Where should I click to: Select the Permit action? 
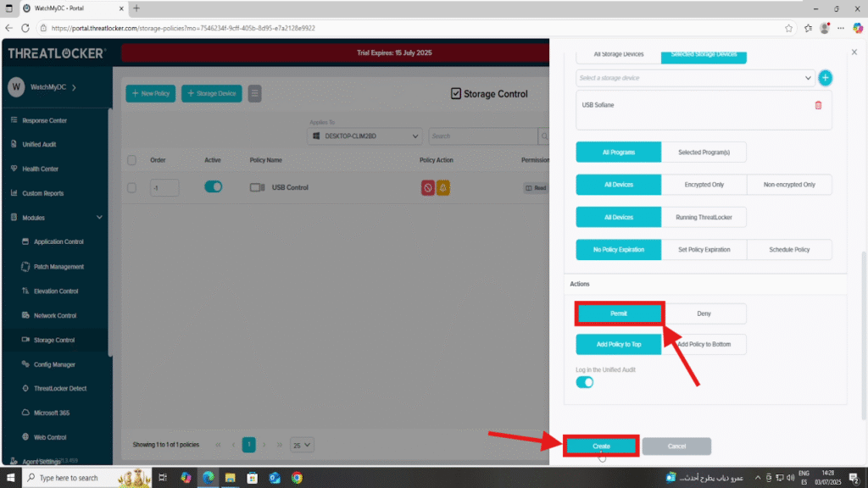point(619,313)
